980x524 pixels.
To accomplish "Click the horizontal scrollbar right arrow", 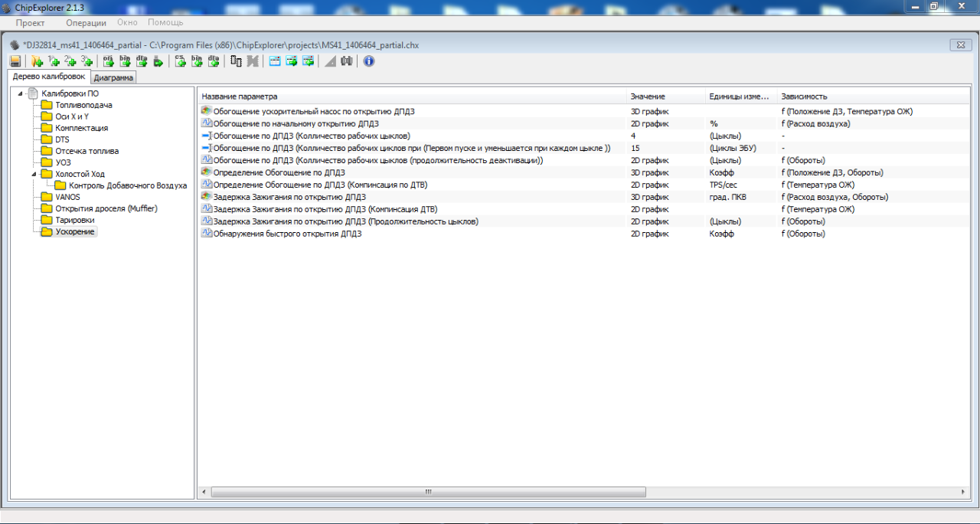I will pos(965,492).
